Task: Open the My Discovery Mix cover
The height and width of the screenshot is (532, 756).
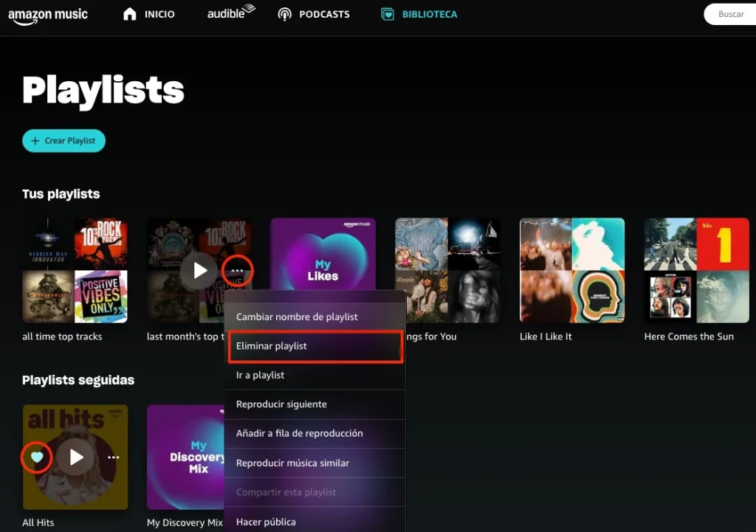Action: (185, 457)
